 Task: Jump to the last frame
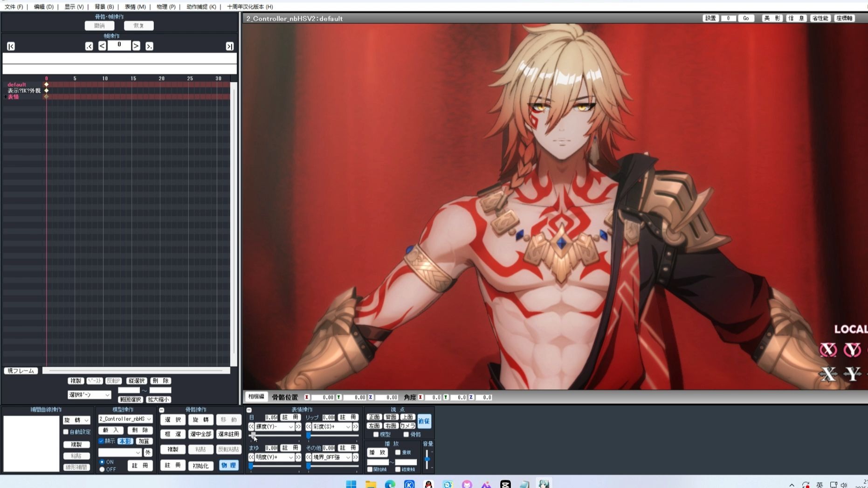pyautogui.click(x=229, y=46)
